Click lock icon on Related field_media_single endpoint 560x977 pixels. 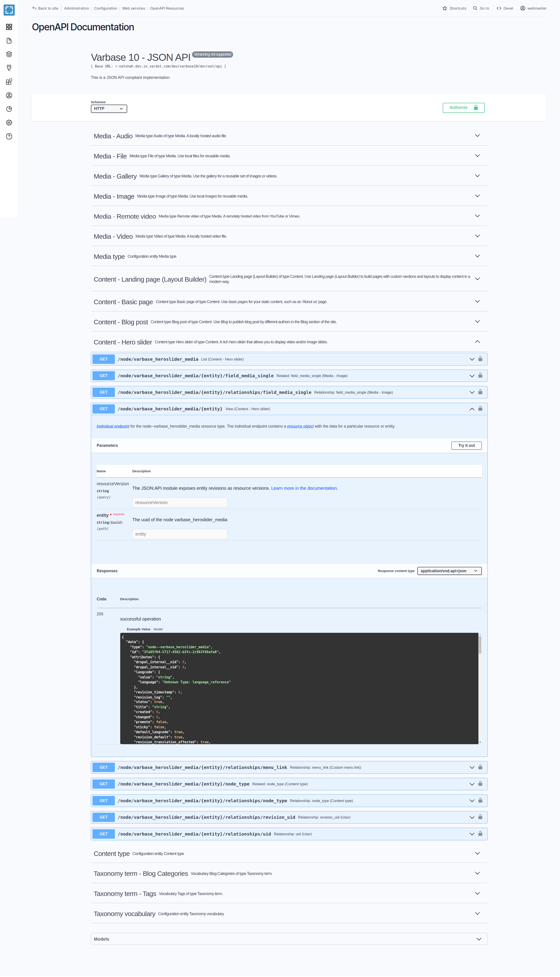[480, 375]
